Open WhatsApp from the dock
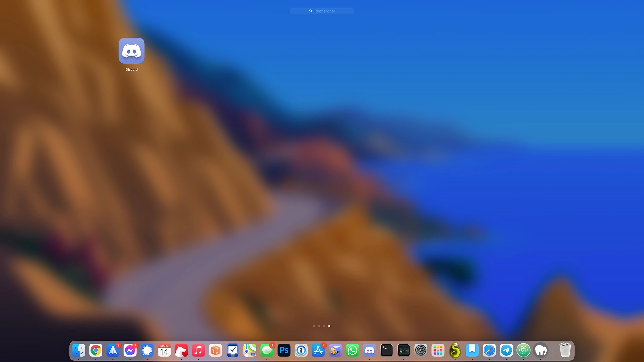This screenshot has height=362, width=644. (x=352, y=350)
